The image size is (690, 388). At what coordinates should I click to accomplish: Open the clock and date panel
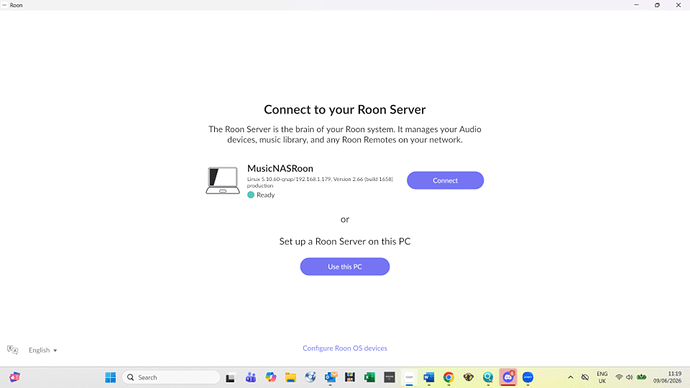click(668, 377)
